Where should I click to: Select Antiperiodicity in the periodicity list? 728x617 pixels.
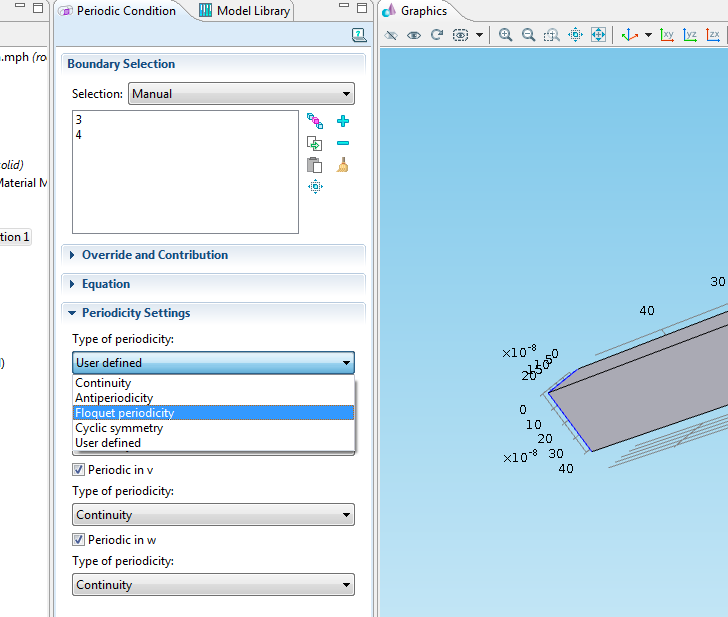(x=114, y=398)
